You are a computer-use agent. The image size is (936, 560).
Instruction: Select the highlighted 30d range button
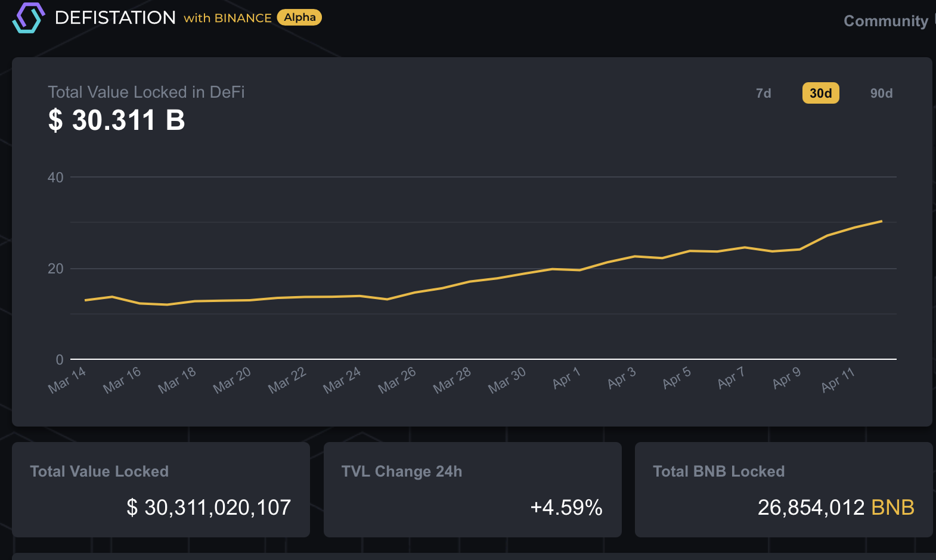coord(820,93)
